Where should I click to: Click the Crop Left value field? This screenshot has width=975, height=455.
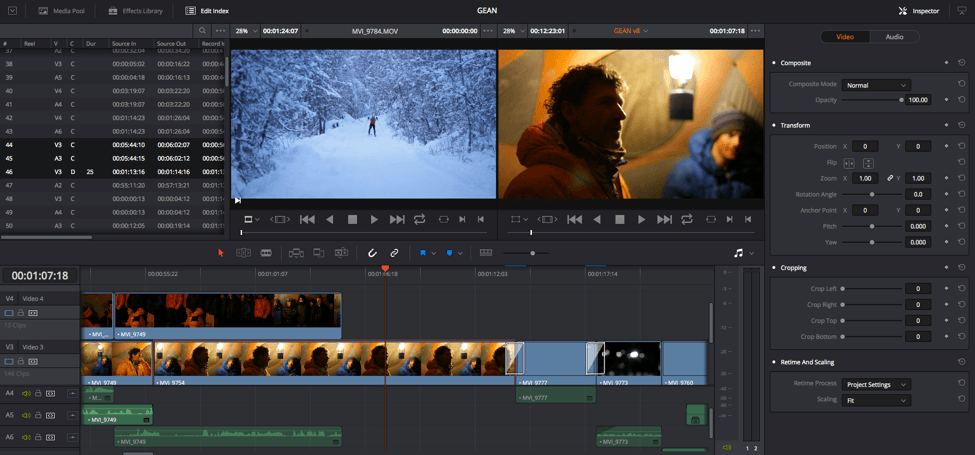pos(918,289)
